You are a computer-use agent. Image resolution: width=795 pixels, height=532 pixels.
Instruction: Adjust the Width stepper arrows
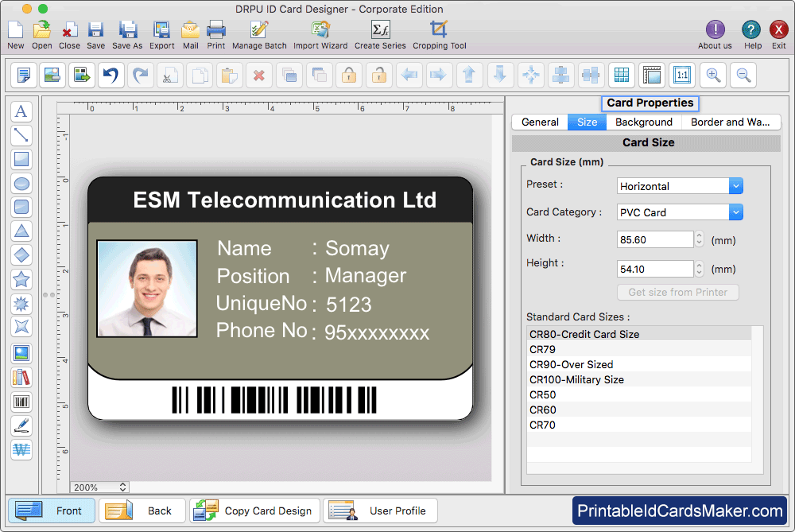click(x=699, y=239)
